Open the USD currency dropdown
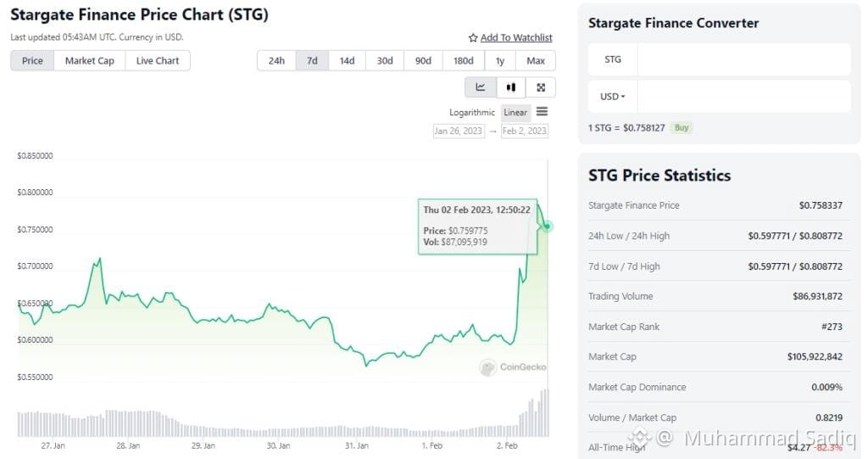The image size is (868, 459). click(x=612, y=97)
